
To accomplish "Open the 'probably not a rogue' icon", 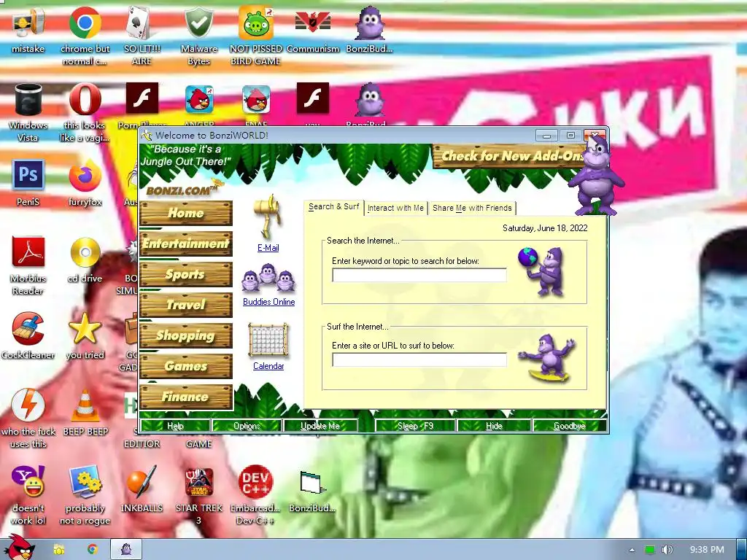I will tap(85, 481).
